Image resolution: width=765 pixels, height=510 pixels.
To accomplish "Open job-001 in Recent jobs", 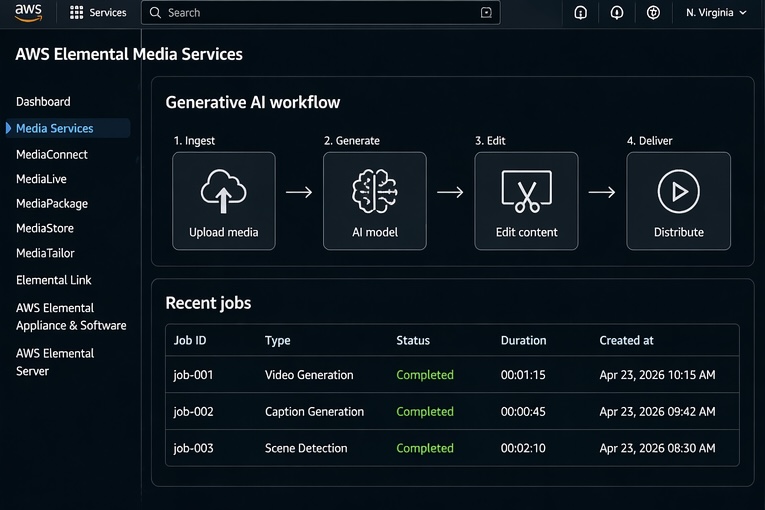I will tap(193, 375).
